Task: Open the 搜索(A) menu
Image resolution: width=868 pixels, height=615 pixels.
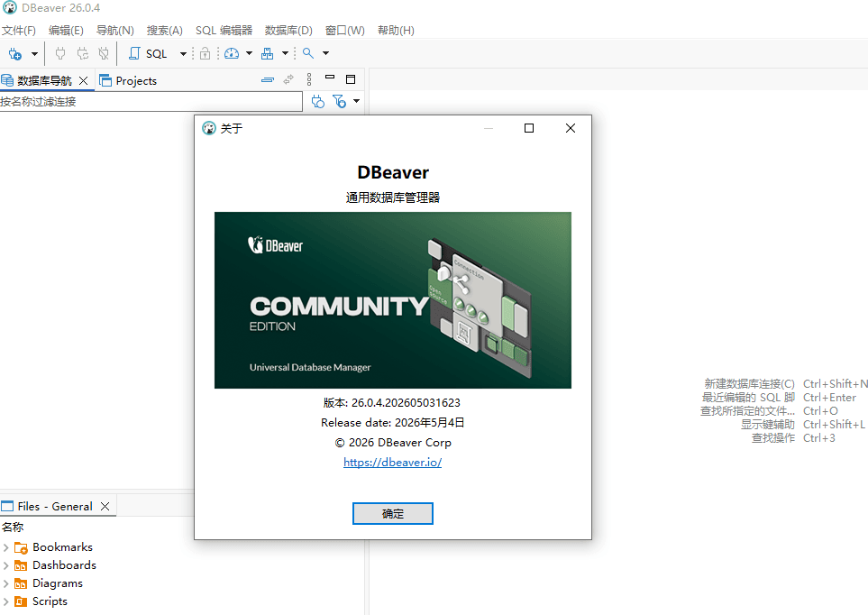Action: click(164, 31)
